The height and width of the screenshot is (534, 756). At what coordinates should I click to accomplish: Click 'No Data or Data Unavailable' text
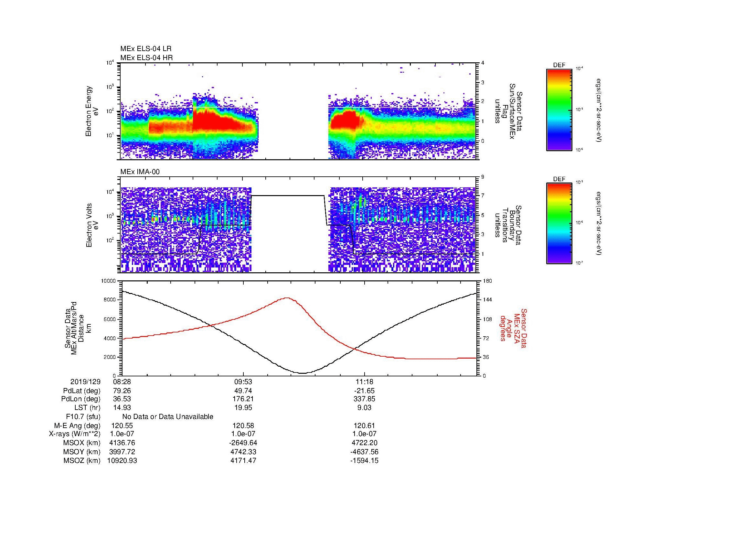coord(168,417)
